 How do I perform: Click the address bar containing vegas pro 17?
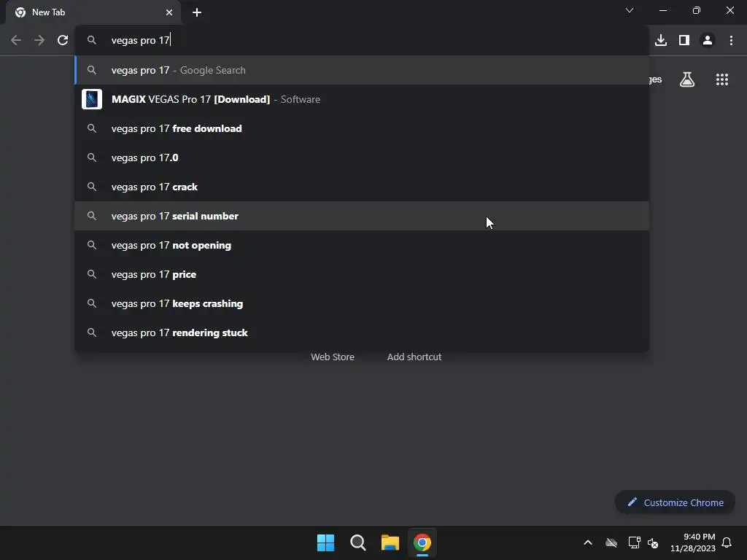(x=362, y=41)
